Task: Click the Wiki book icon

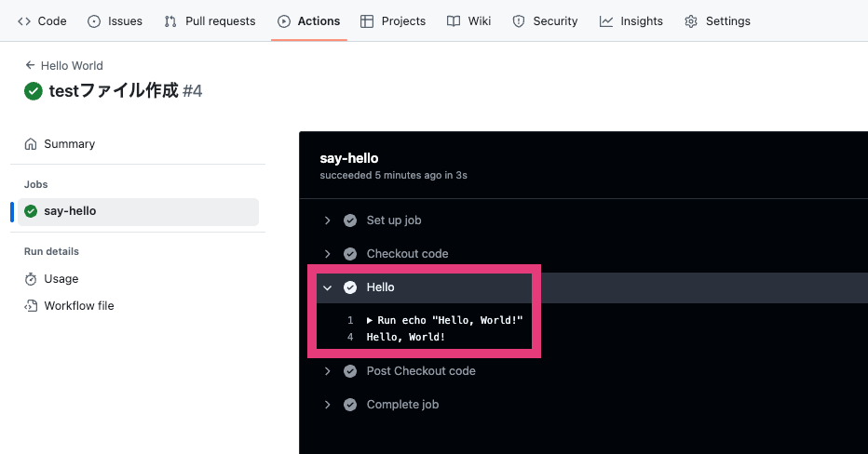Action: click(454, 21)
